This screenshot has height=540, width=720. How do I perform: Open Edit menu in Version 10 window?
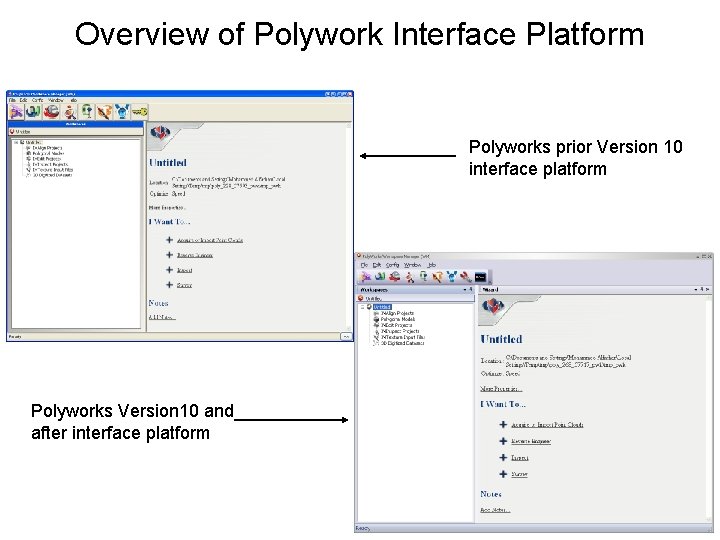pos(377,265)
